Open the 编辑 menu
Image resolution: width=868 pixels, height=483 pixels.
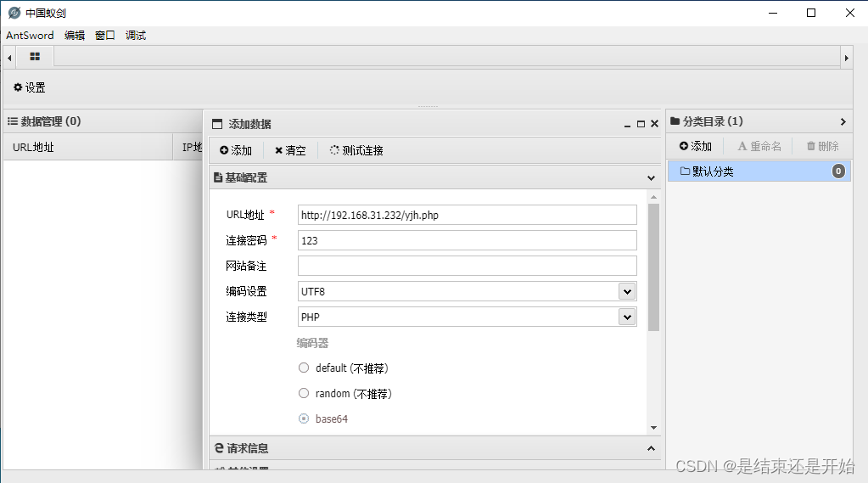click(x=75, y=36)
